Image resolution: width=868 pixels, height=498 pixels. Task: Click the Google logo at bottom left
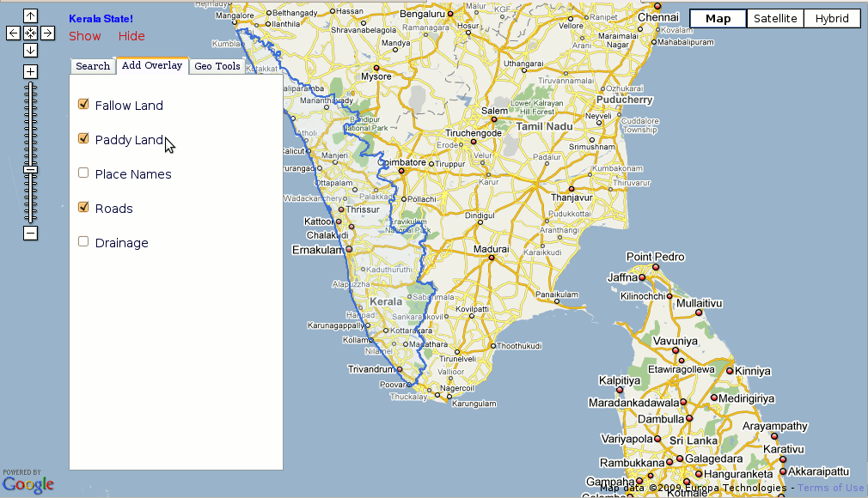[x=27, y=484]
